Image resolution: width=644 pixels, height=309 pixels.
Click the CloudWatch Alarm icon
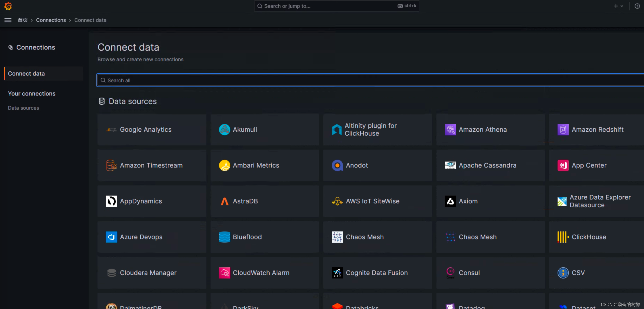click(224, 273)
